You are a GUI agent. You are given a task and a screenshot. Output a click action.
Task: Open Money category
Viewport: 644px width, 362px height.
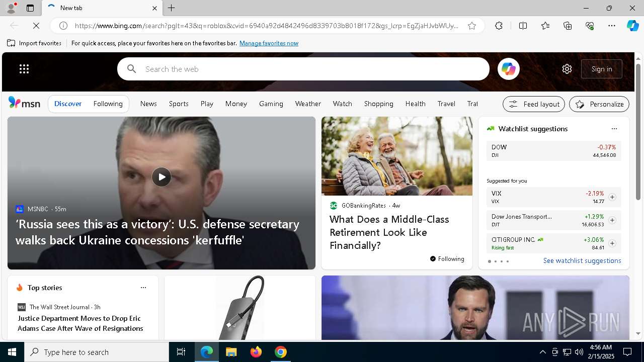click(236, 104)
